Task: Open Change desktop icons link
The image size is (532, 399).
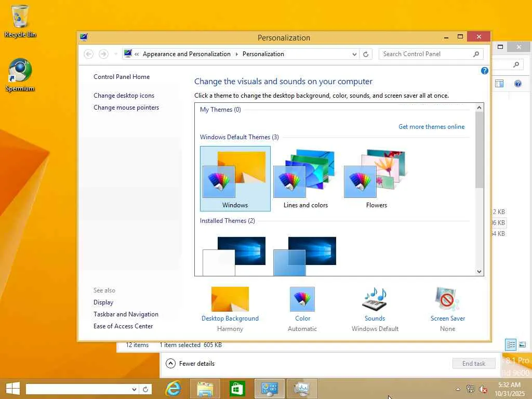Action: (124, 96)
